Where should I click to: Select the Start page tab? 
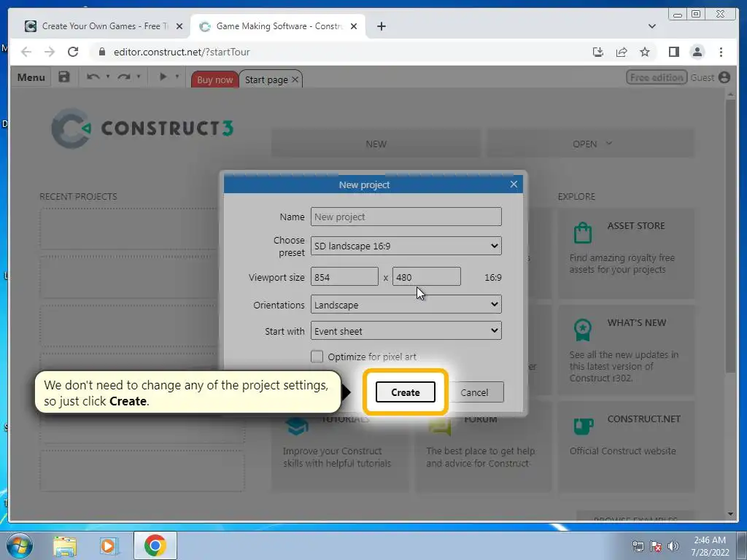pyautogui.click(x=266, y=79)
